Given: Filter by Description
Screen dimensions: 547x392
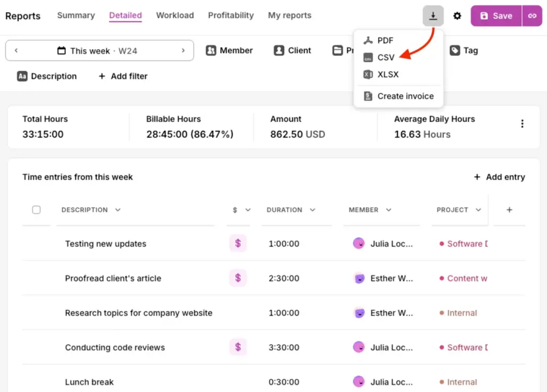Looking at the screenshot, I should (47, 76).
